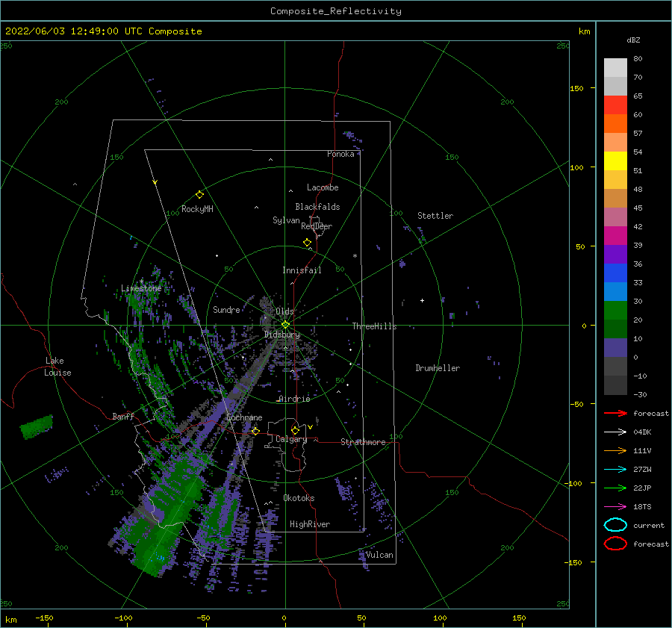The image size is (672, 628).
Task: Click the yellow diamond marker below RedDeer
Action: pyautogui.click(x=307, y=243)
